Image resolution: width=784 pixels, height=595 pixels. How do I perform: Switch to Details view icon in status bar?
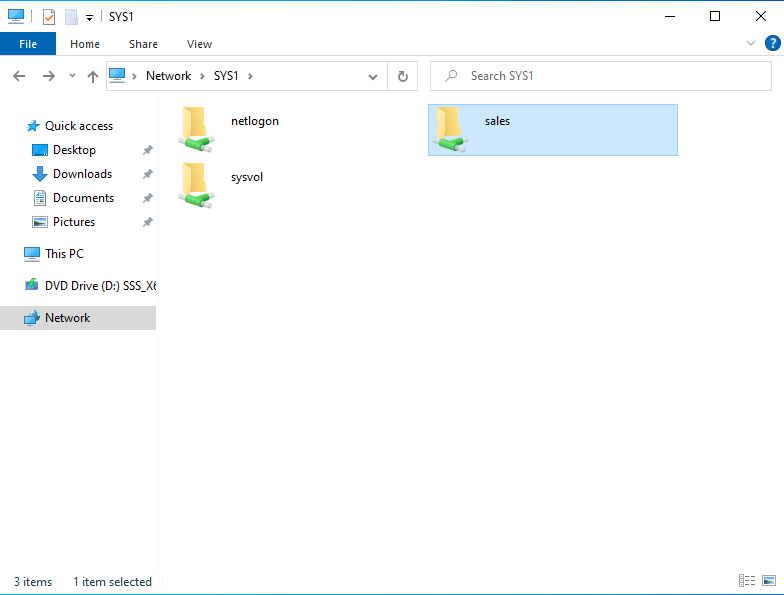[x=747, y=580]
